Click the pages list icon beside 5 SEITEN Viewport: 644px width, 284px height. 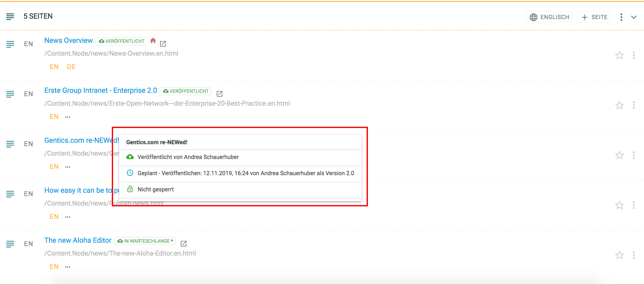10,16
